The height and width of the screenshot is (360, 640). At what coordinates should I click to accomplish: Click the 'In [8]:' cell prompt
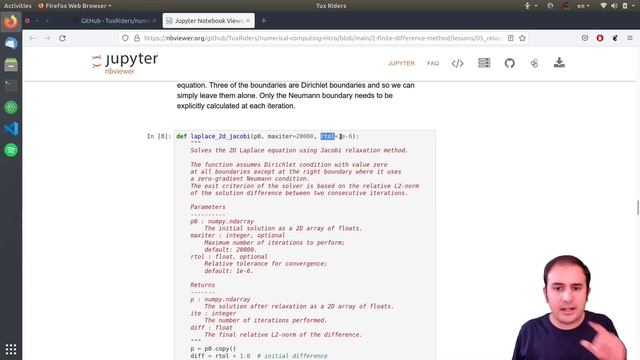click(159, 136)
